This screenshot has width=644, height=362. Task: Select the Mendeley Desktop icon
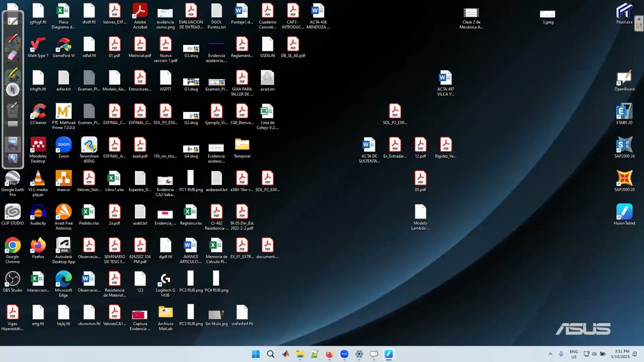[38, 150]
